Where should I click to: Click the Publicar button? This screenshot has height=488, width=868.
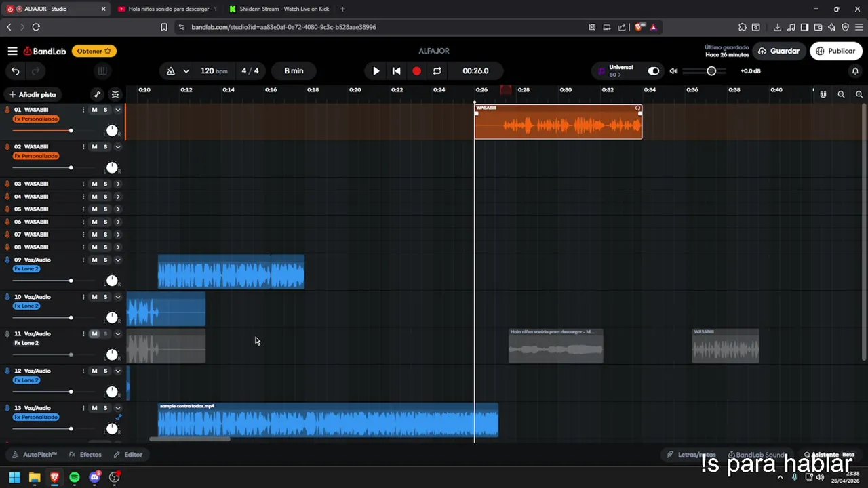[x=835, y=51]
